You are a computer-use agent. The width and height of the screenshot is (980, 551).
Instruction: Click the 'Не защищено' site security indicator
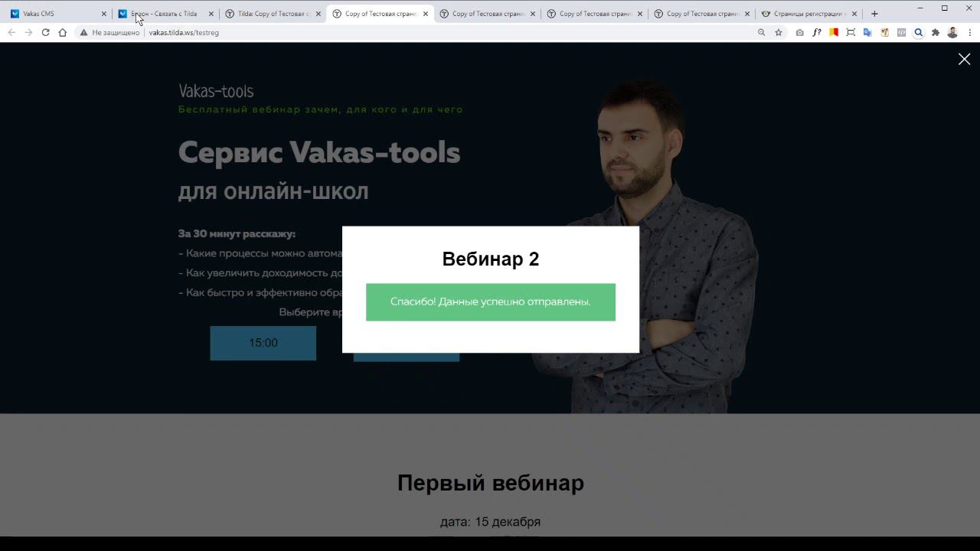[109, 33]
